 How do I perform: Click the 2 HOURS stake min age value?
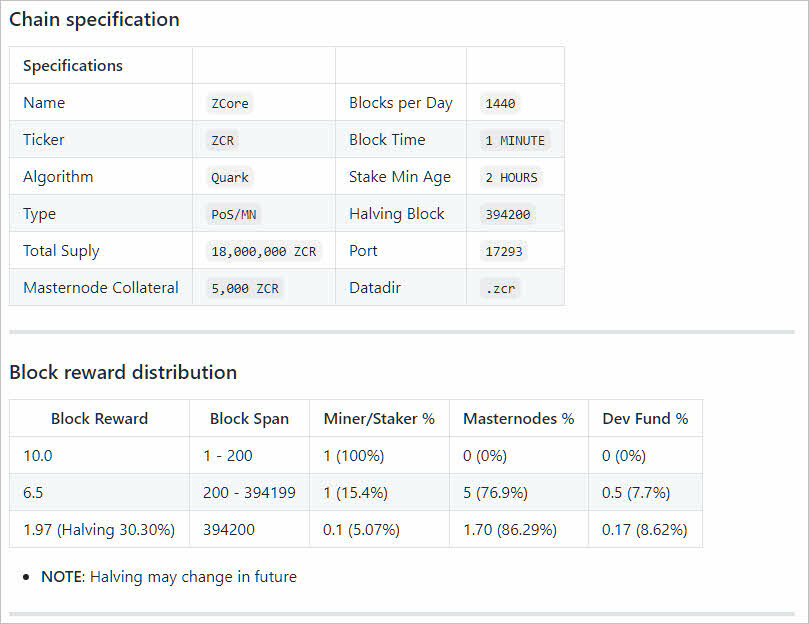click(x=511, y=177)
